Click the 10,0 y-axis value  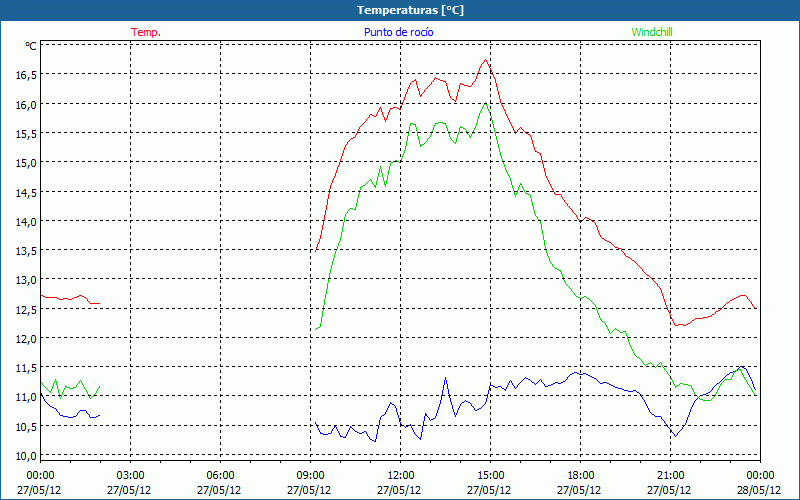(x=26, y=456)
